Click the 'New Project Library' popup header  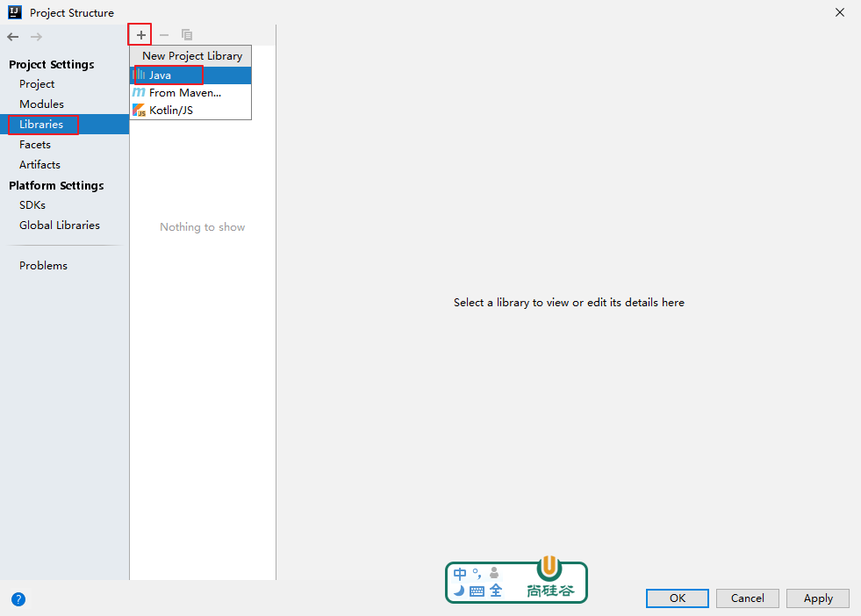pyautogui.click(x=191, y=56)
